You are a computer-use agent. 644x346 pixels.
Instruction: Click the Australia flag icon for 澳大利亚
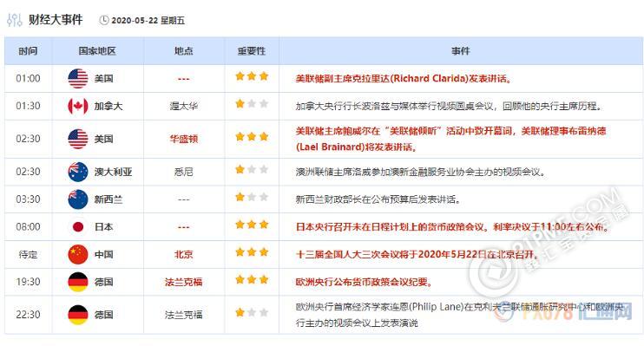point(77,172)
